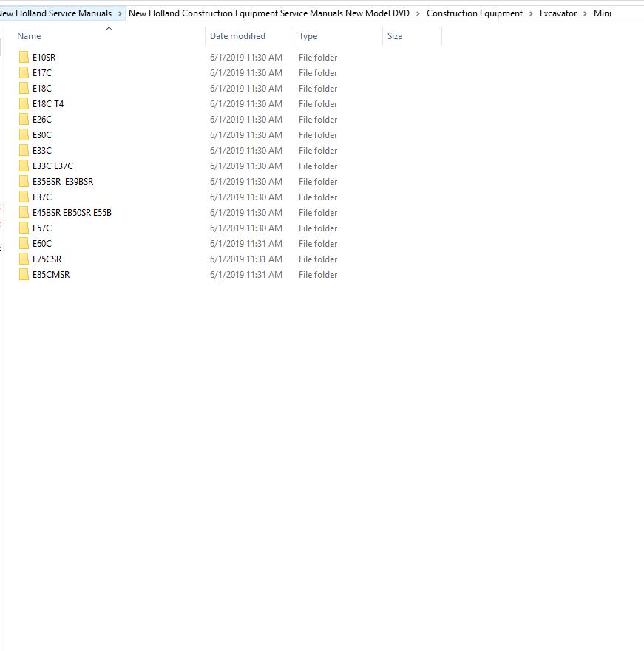The image size is (644, 651).
Task: Open the New Model DVD breadcrumb folder
Action: click(x=269, y=13)
